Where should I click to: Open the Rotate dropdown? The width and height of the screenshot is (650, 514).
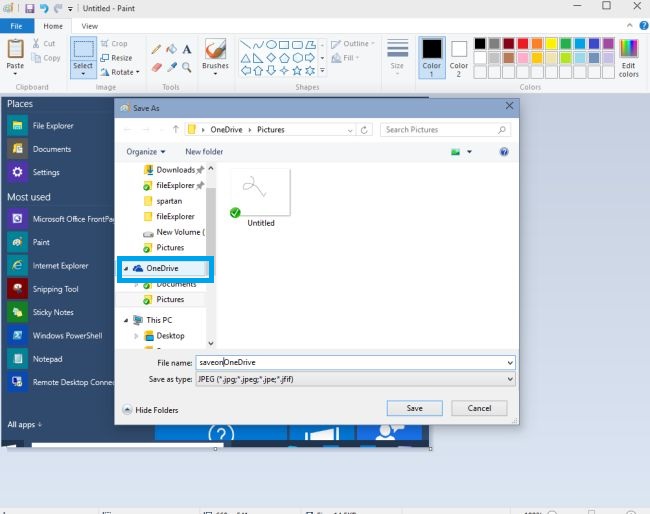coord(120,72)
